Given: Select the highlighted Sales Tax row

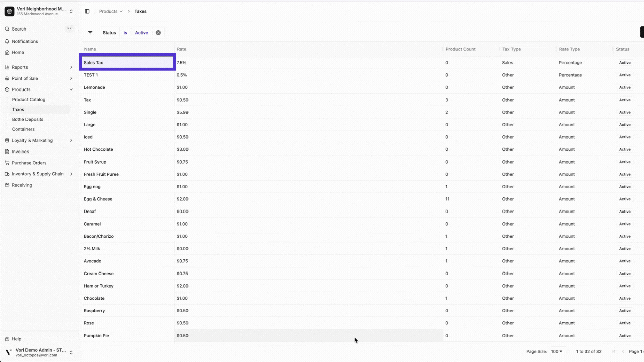Looking at the screenshot, I should 127,62.
